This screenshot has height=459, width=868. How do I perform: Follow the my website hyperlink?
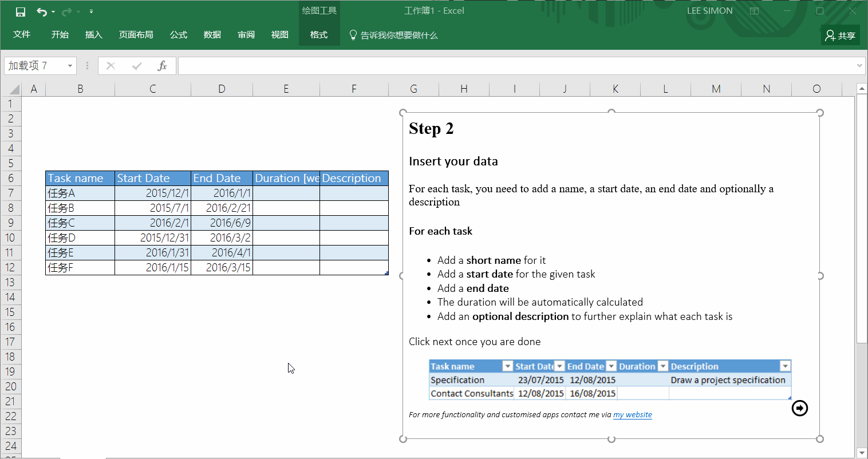click(633, 415)
